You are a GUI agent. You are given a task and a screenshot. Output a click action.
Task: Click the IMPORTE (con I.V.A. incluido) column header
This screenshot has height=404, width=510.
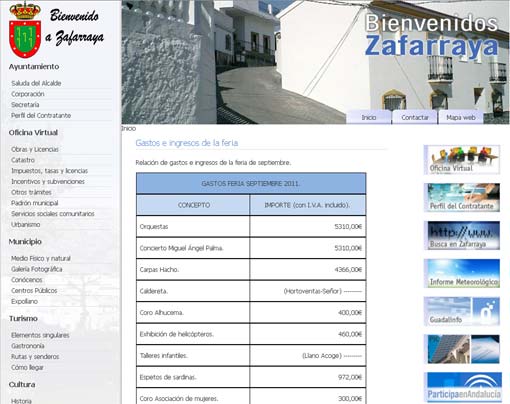(x=308, y=205)
